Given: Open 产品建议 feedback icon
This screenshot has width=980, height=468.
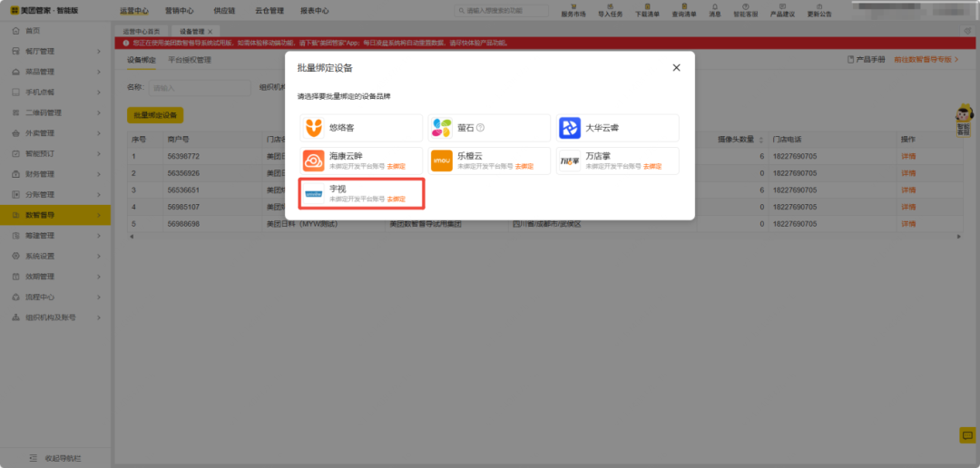Looking at the screenshot, I should [x=782, y=9].
